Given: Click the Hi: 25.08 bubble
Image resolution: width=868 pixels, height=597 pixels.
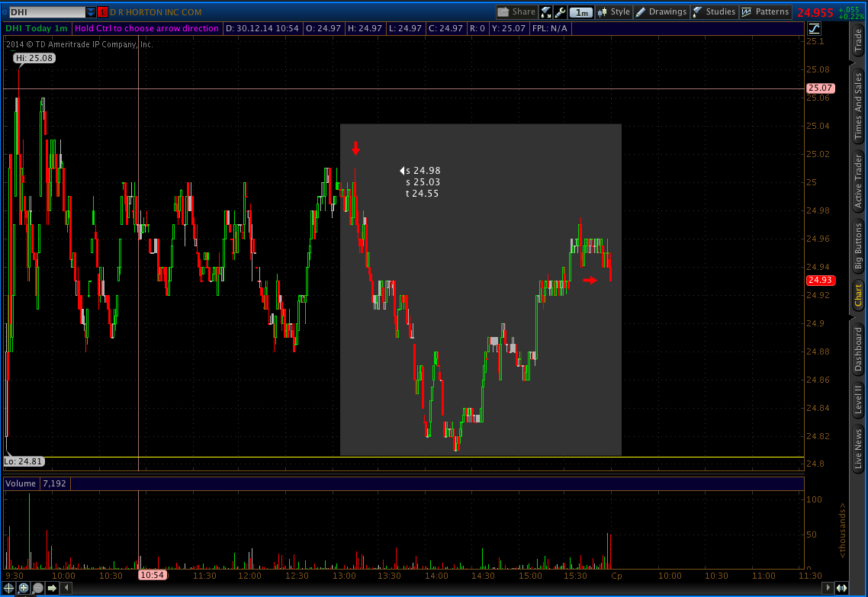Looking at the screenshot, I should coord(34,58).
